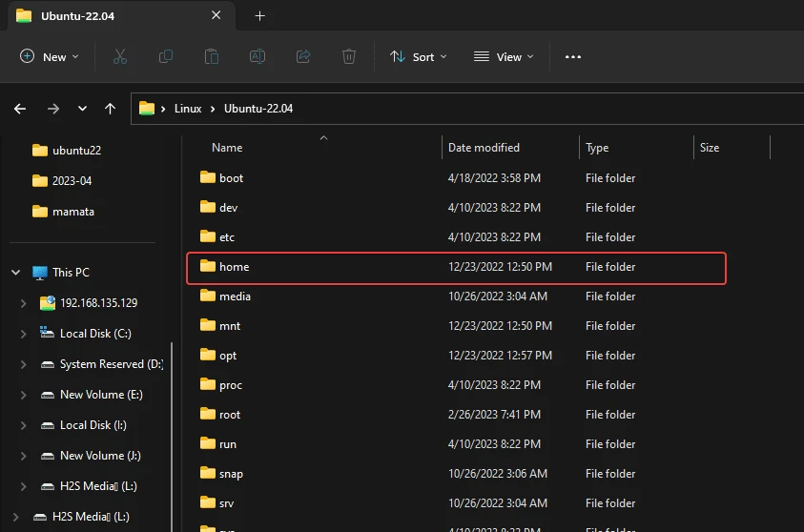The image size is (804, 532).
Task: Open the View dropdown menu
Action: (504, 57)
